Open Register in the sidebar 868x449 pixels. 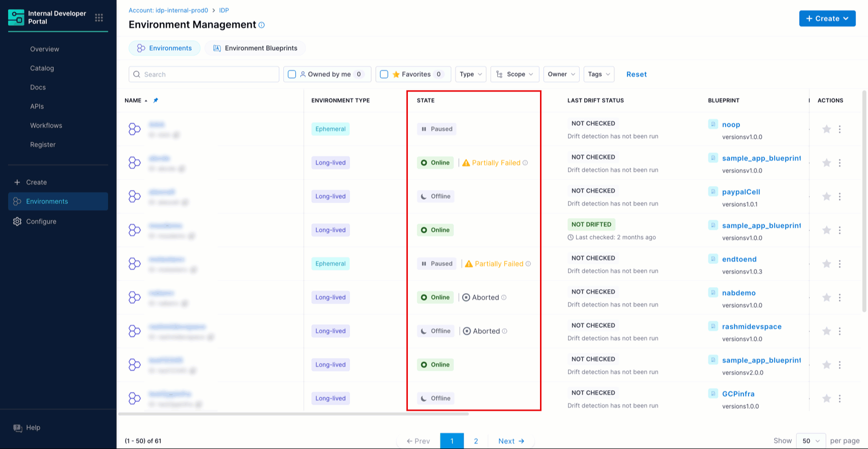coord(43,145)
